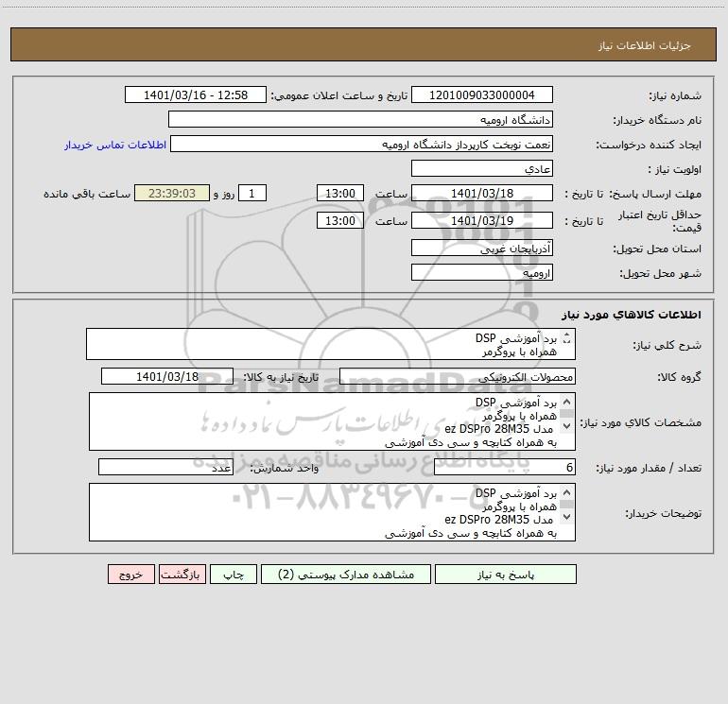Viewport: 728px width, 704px height.
Task: Click the announcement date field 1401/03/16 - 12:58
Action: click(196, 94)
